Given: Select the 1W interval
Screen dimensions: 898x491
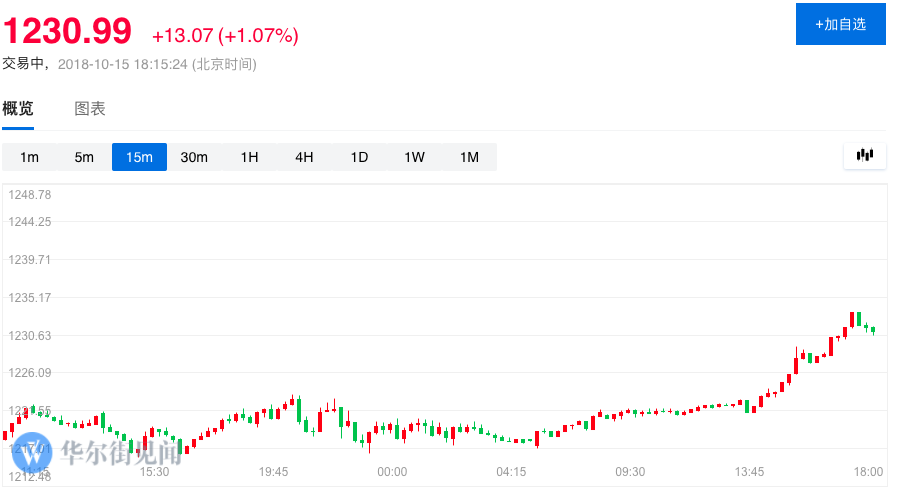Looking at the screenshot, I should tap(414, 157).
